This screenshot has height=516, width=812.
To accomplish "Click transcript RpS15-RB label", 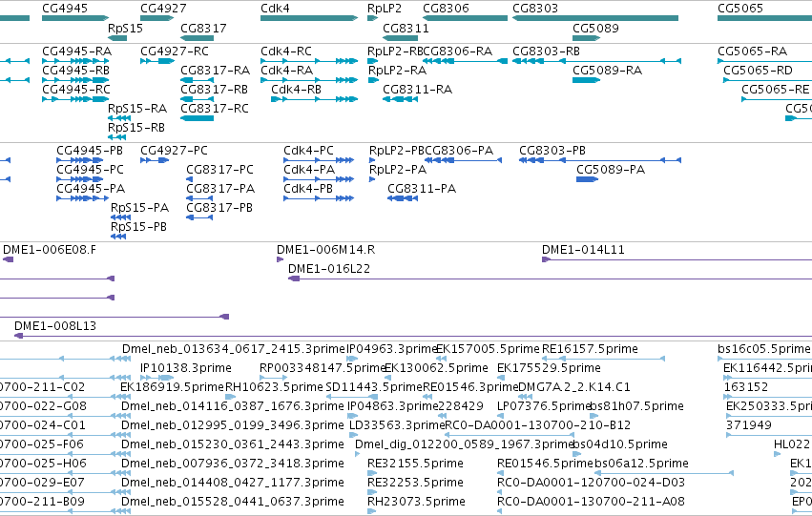I will click(136, 128).
